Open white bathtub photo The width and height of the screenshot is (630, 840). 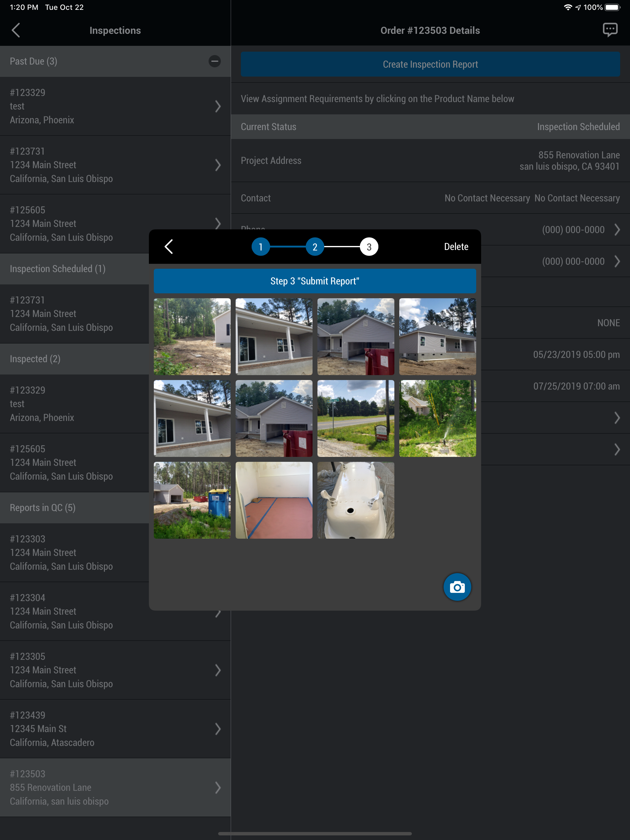(356, 500)
